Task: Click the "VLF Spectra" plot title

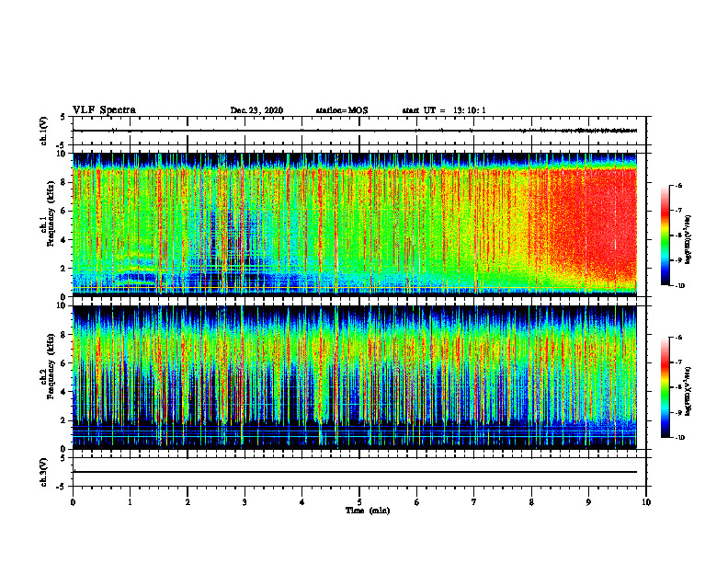Action: click(x=104, y=110)
